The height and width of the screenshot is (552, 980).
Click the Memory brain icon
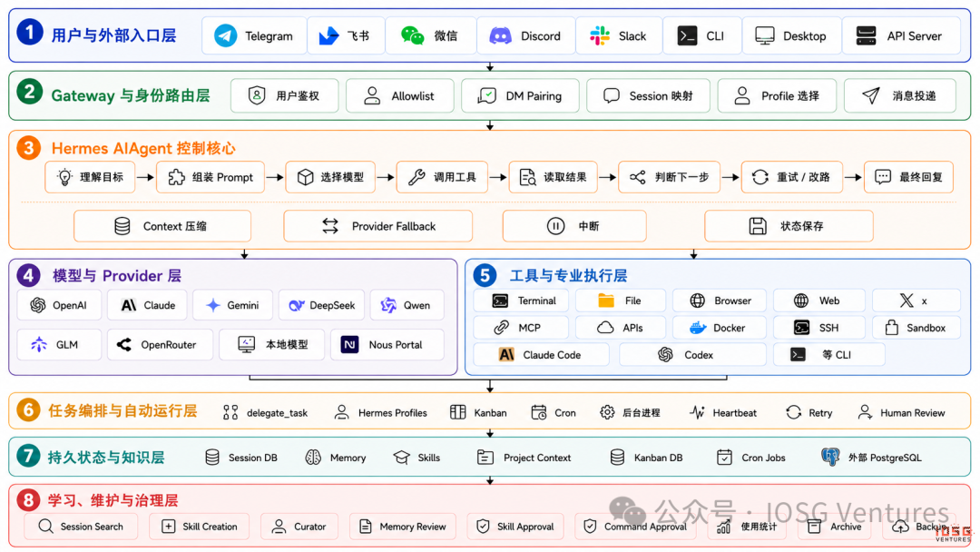pos(313,457)
